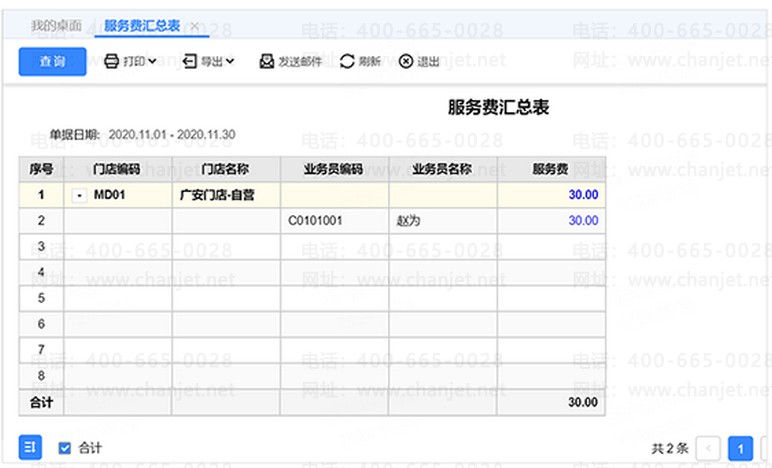This screenshot has width=772, height=468.
Task: Click the column settings icon bottom-left
Action: pos(30,447)
